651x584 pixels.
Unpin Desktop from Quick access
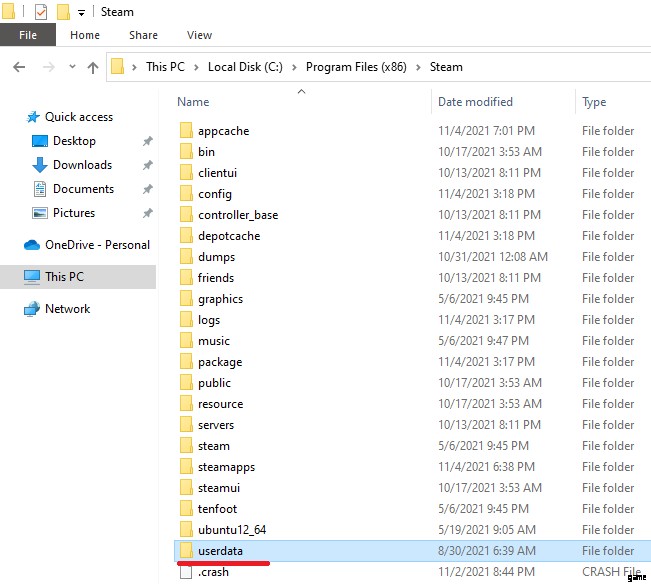coord(148,141)
